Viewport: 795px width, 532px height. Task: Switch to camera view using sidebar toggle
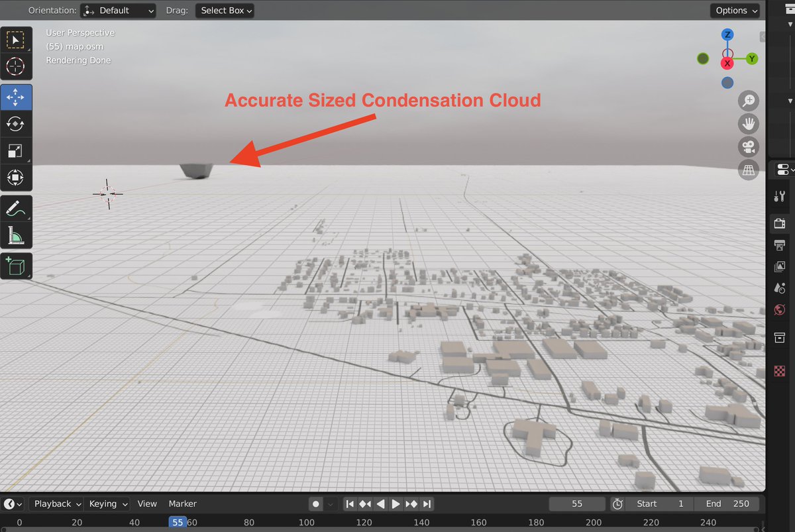[749, 146]
